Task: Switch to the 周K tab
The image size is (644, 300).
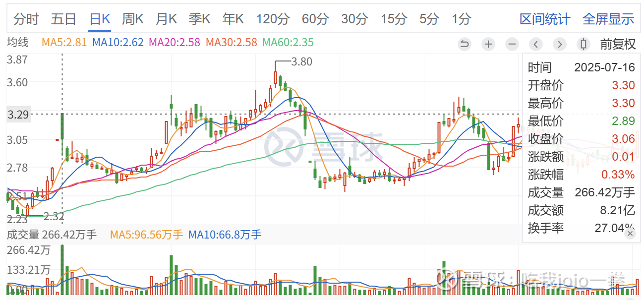Action: tap(133, 19)
